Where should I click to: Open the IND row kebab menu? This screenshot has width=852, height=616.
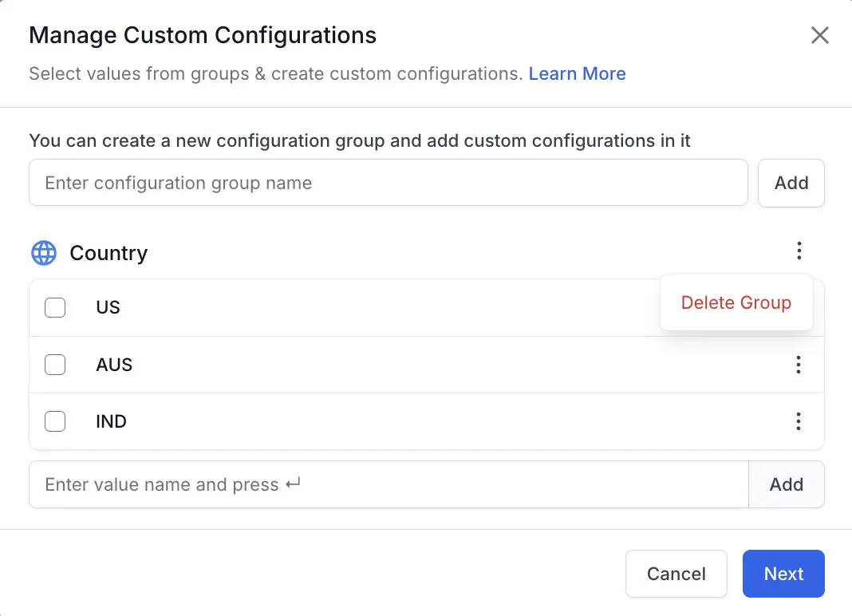click(x=798, y=421)
